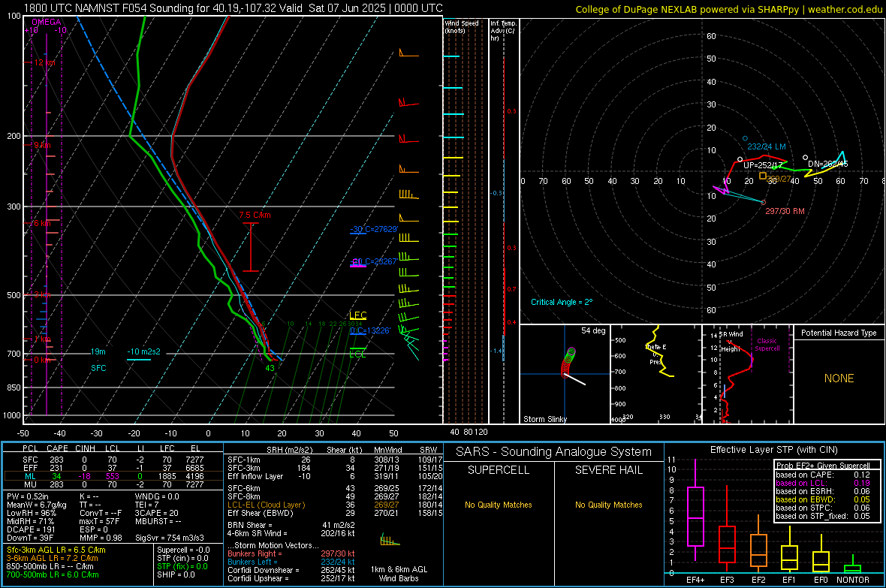Click the red '7.5 C/km' lapse rate label

[x=255, y=215]
